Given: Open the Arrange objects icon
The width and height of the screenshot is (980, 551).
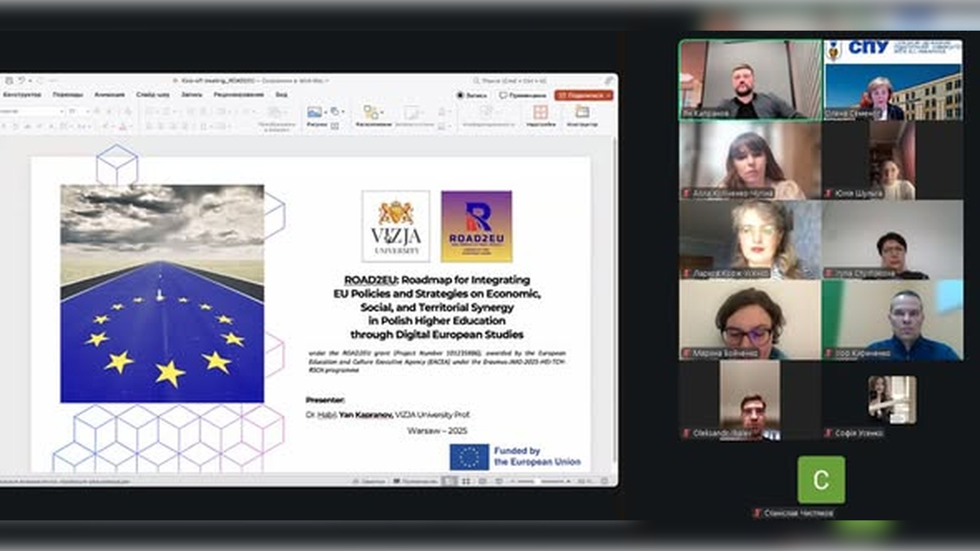Looking at the screenshot, I should [371, 112].
